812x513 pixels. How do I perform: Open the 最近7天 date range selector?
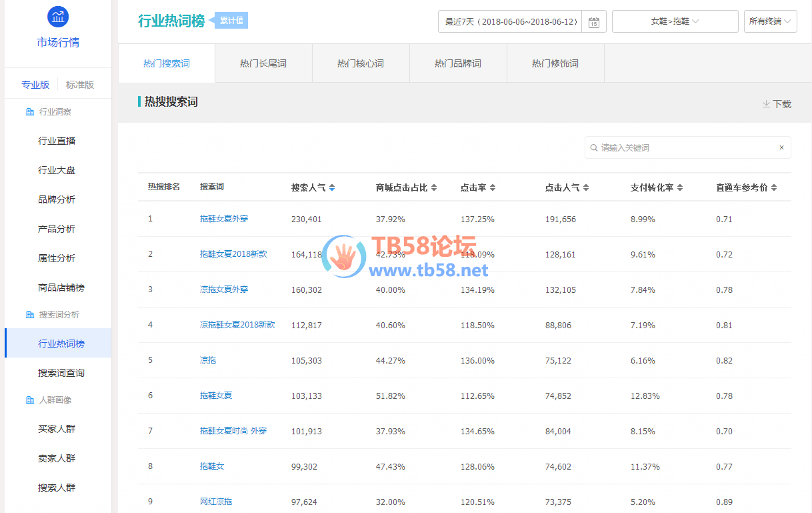coord(511,21)
